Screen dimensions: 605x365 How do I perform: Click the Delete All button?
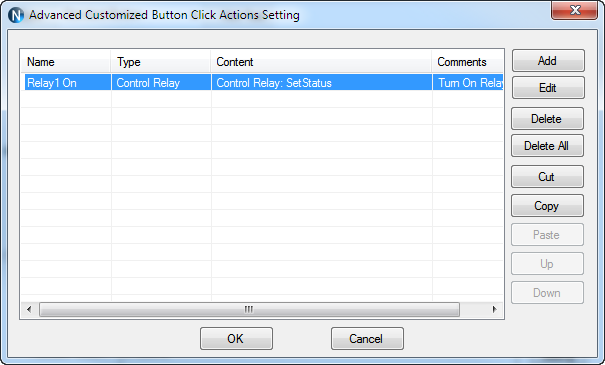click(x=547, y=145)
